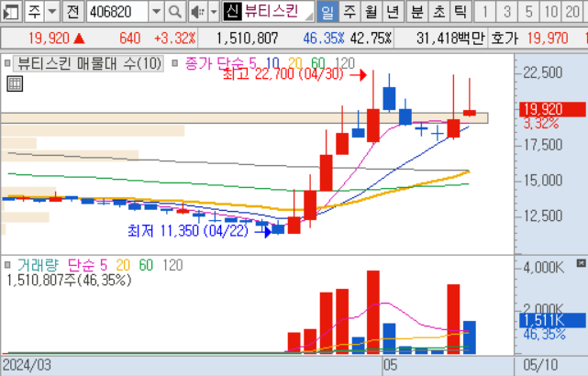
Task: Click the orange 20 price moving average label
Action: 295,63
